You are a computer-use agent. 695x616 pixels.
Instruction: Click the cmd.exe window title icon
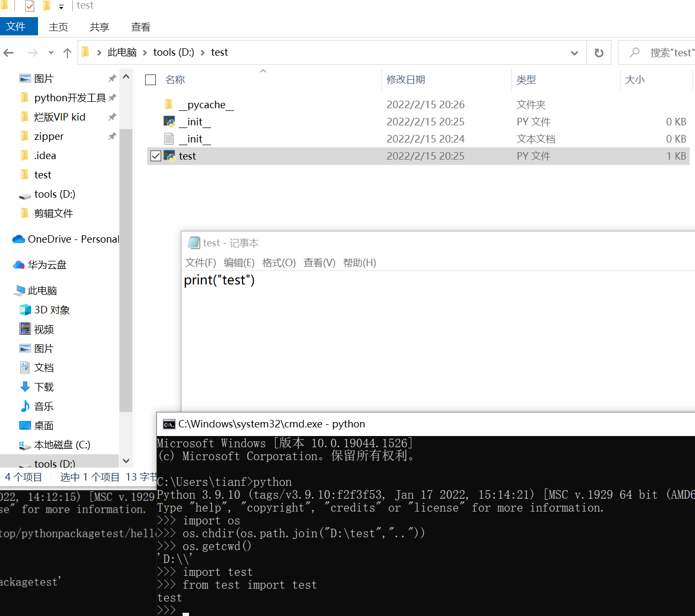coord(169,424)
